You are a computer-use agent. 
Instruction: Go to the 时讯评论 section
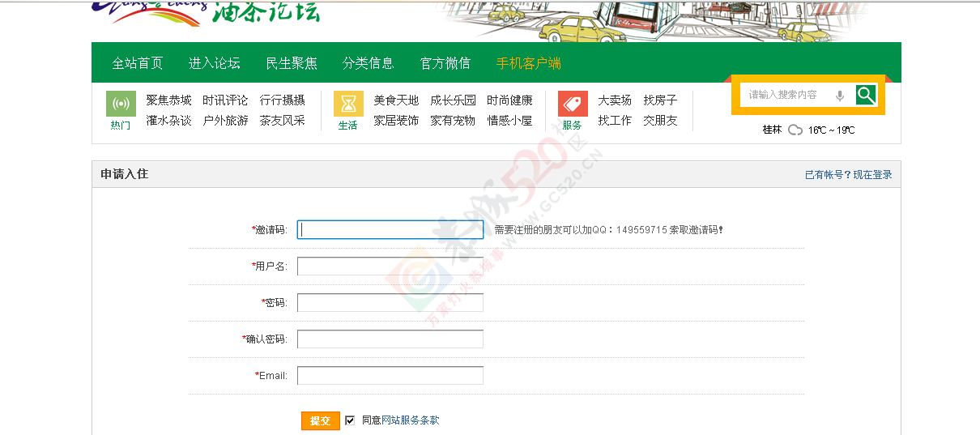point(226,100)
